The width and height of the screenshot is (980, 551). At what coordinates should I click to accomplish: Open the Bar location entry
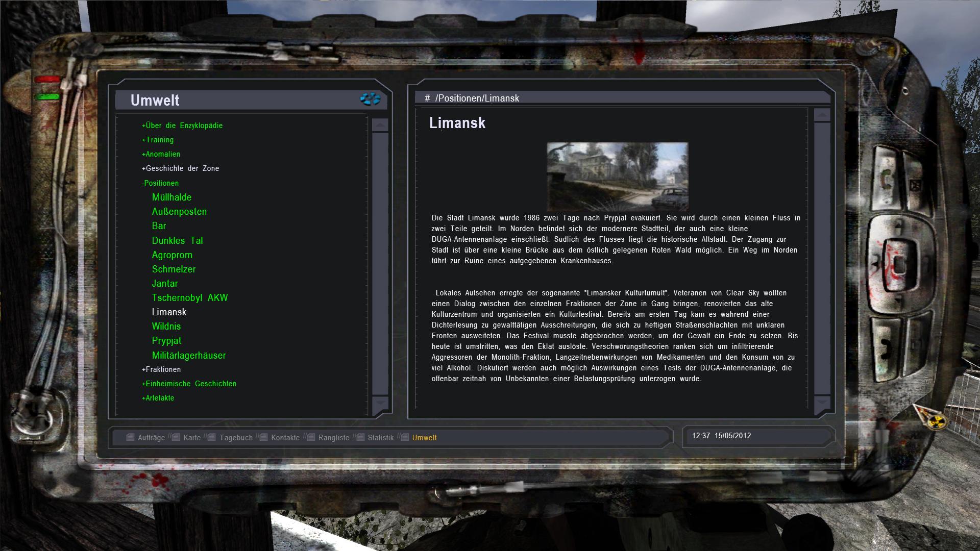coord(159,226)
